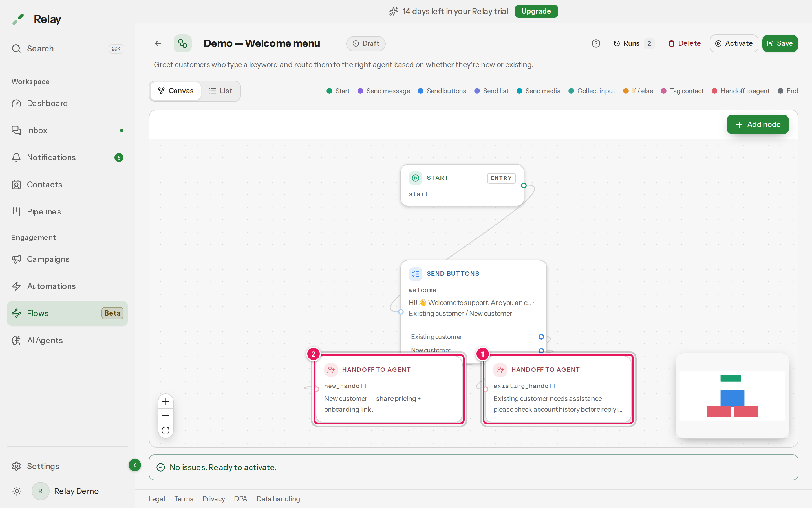Open the Terms link
Viewport: 812px width, 508px height.
[184, 499]
